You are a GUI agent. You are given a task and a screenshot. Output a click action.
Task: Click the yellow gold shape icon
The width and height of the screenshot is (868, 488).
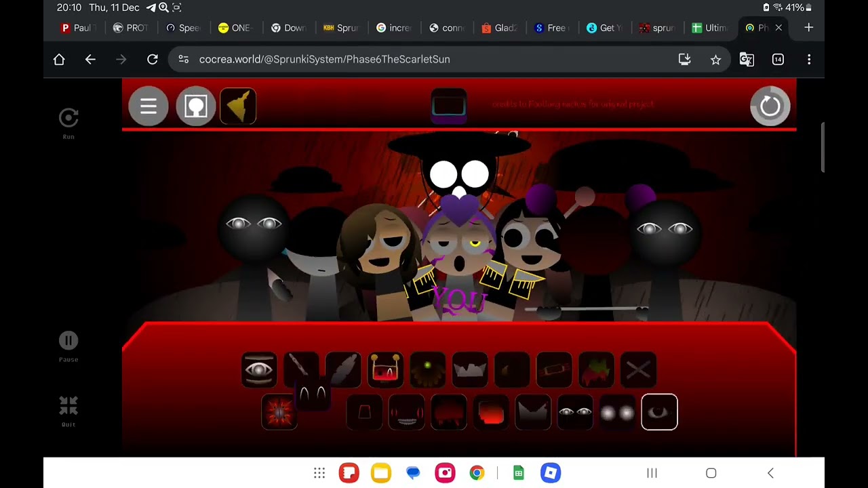238,106
